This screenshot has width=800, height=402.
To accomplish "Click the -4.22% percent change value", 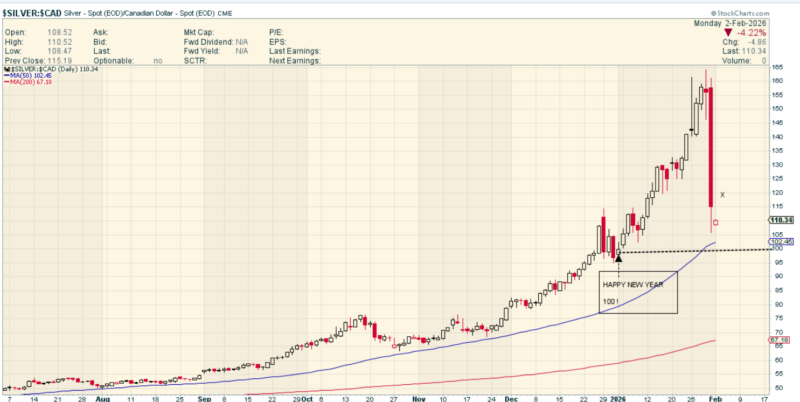I will pyautogui.click(x=751, y=31).
